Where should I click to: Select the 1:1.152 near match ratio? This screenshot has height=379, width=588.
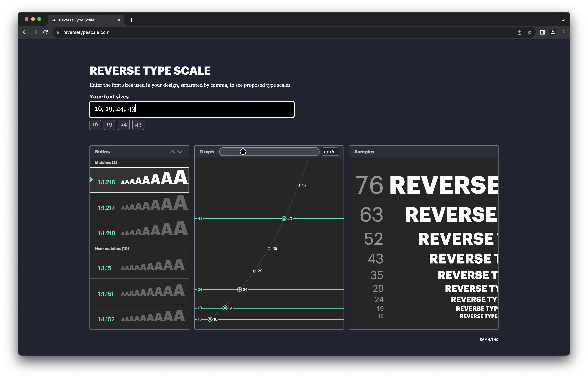point(139,317)
